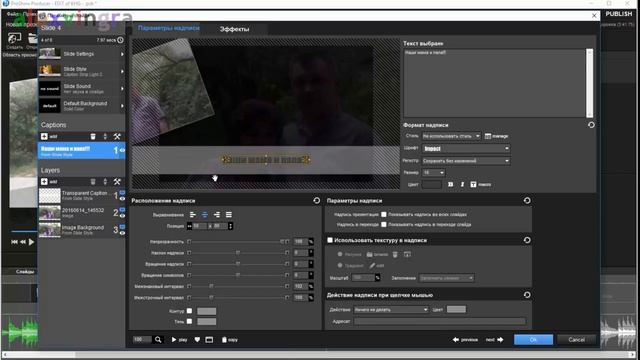640x360 pixels.
Task: Toggle visibility of caption 1
Action: (x=122, y=150)
